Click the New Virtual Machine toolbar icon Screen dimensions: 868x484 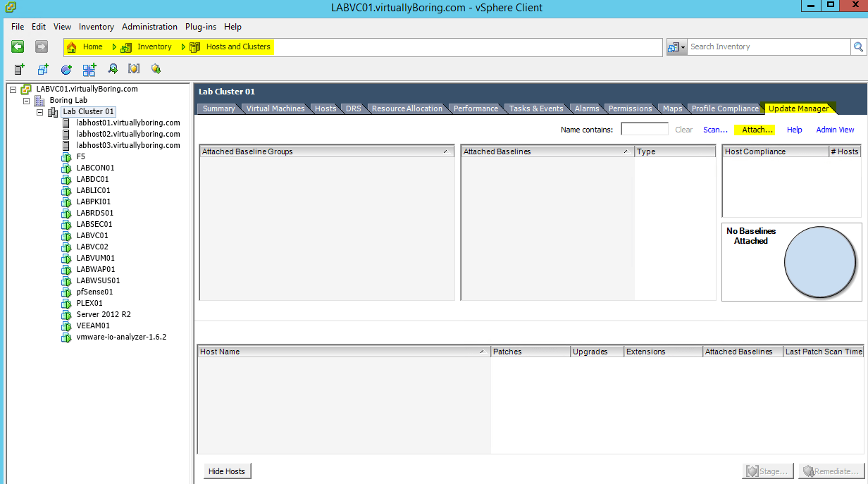click(43, 69)
